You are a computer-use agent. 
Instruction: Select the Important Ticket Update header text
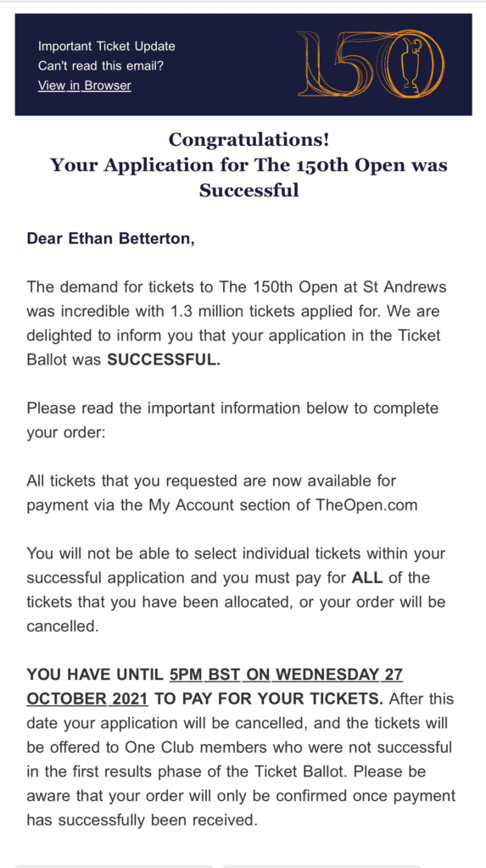106,47
